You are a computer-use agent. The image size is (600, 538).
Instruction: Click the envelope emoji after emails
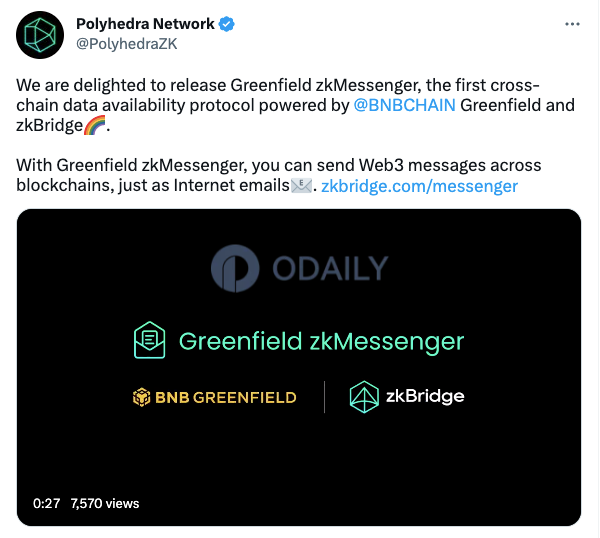tap(302, 186)
